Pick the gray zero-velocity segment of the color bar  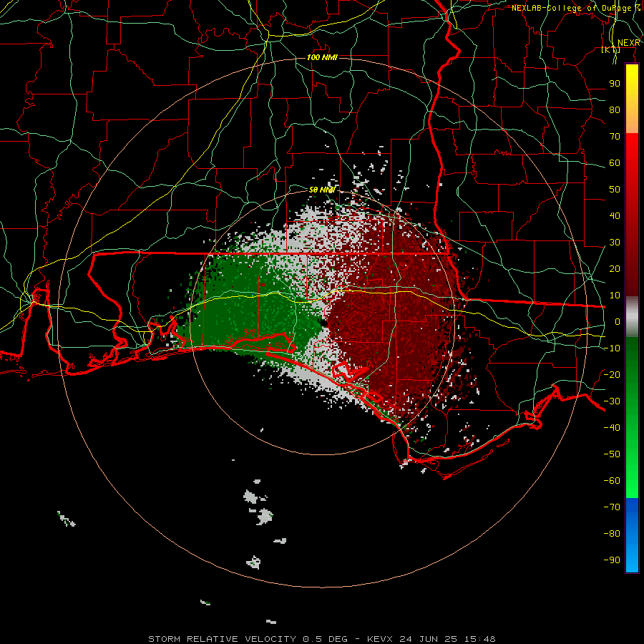pos(632,317)
